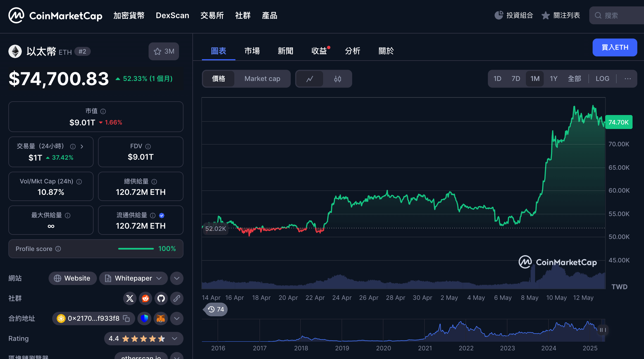
Task: Switch chart to 價格 view
Action: tap(219, 79)
